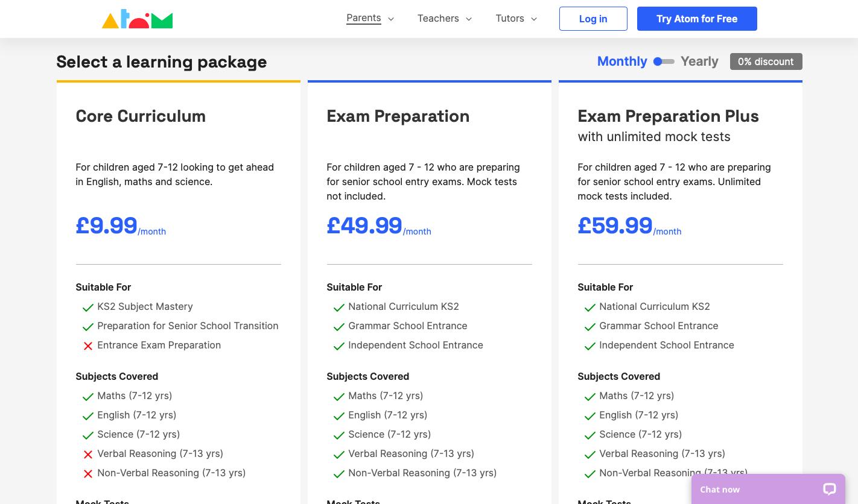
Task: Expand the Tutors dropdown chevron
Action: (534, 19)
